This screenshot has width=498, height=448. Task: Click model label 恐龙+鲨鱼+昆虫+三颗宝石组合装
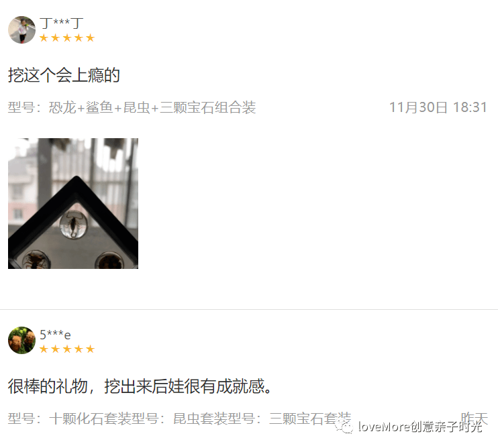(x=152, y=107)
